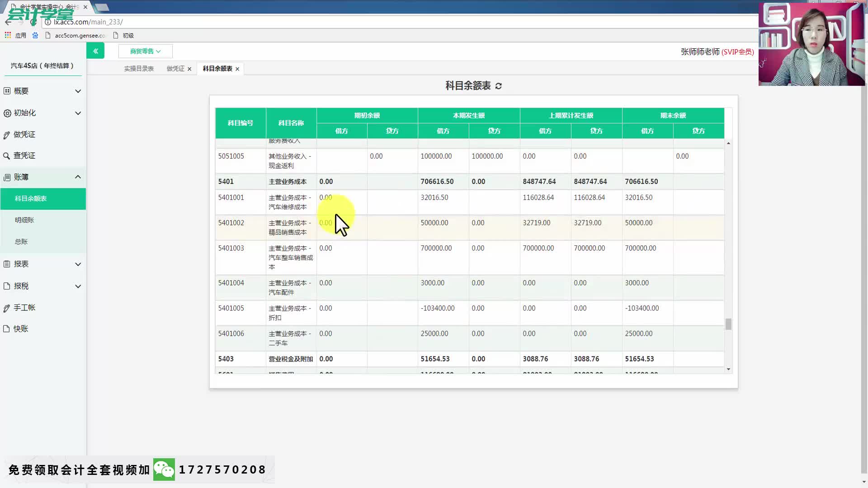Switch to the 做凭证 tab

click(x=175, y=69)
